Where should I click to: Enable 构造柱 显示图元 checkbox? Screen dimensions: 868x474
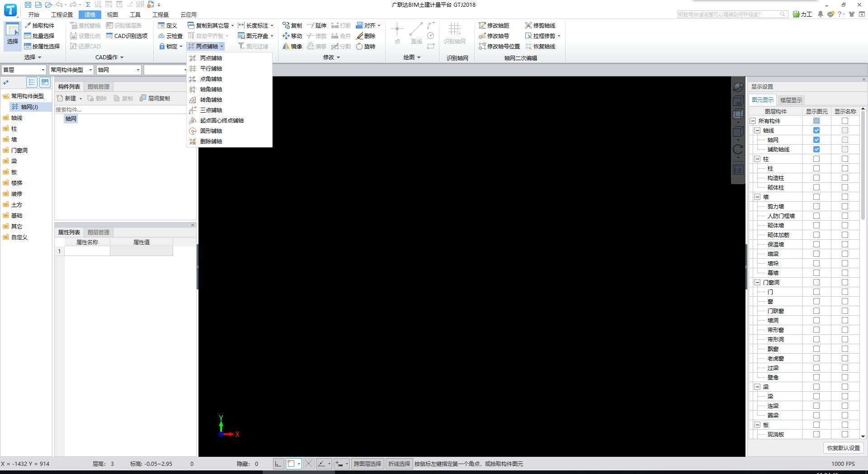816,178
